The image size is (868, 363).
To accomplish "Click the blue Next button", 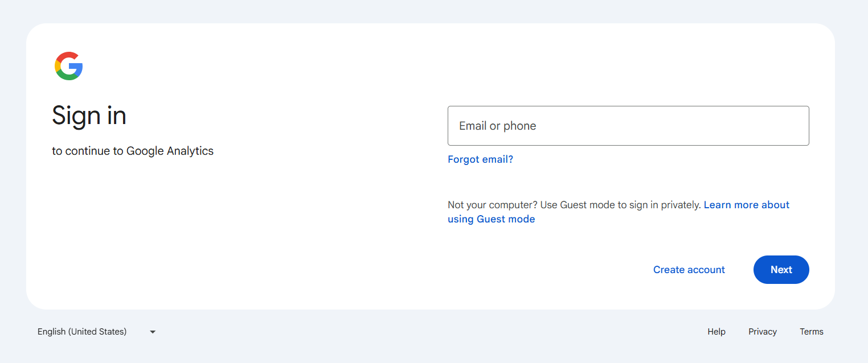I will [781, 270].
